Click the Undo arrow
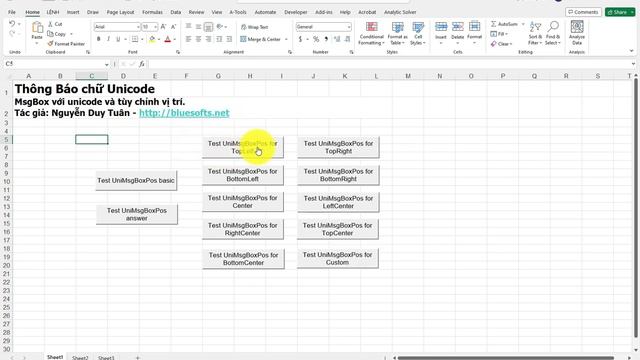 click(12, 24)
